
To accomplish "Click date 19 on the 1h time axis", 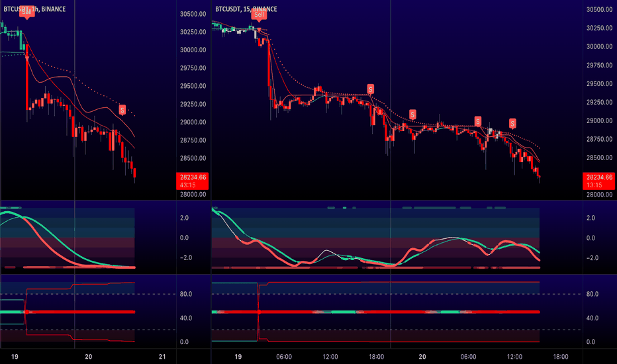I will pyautogui.click(x=15, y=357).
